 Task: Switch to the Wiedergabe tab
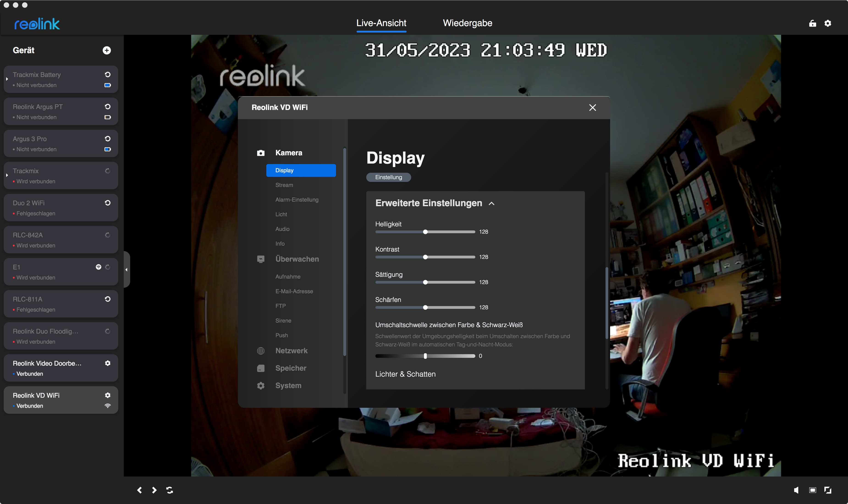click(467, 23)
